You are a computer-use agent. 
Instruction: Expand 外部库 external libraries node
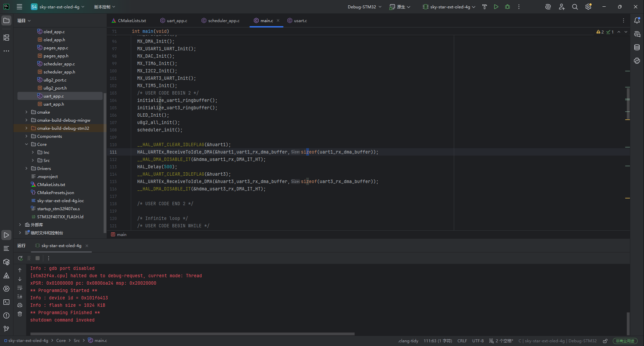20,225
